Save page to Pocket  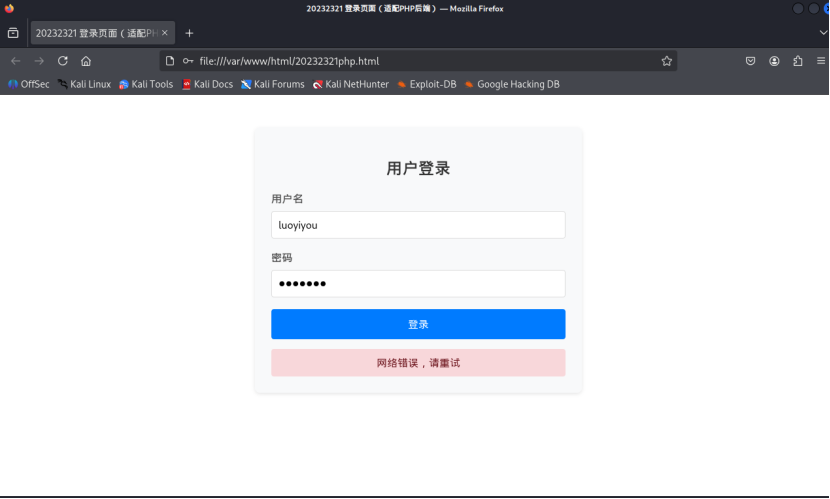point(750,61)
